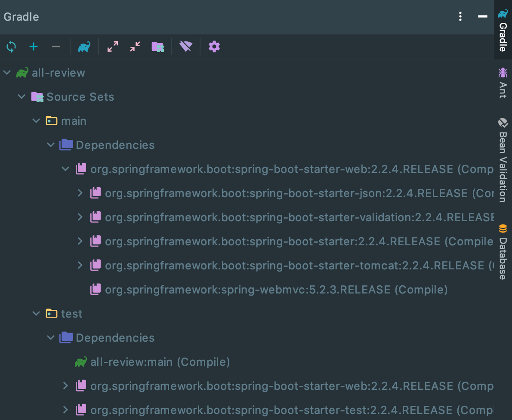Collapse Dependencies under main

coord(51,145)
